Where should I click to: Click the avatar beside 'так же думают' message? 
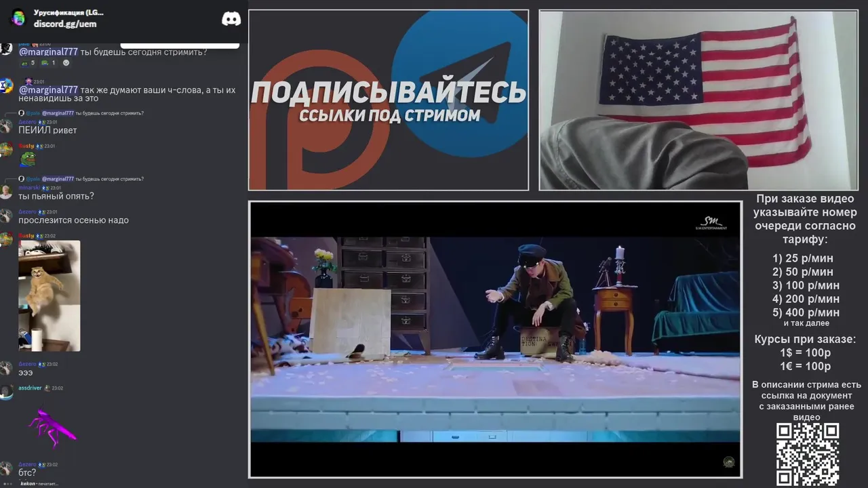[5, 86]
